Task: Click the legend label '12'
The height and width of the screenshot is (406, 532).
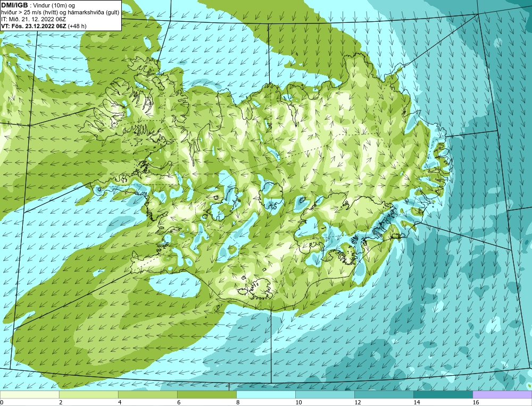Action: point(358,402)
